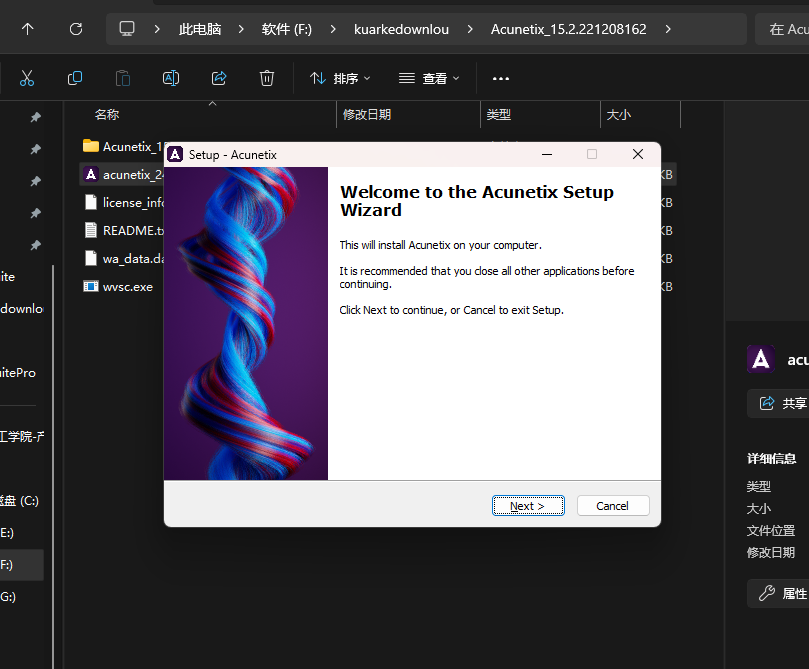Open the sidebar item ending in 'itePro'
The width and height of the screenshot is (809, 669).
19,372
